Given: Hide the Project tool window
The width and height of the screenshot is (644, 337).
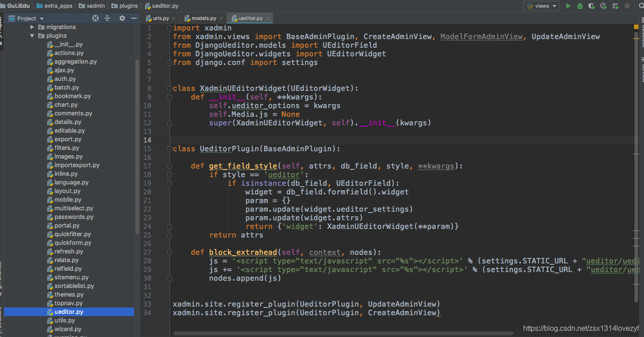Looking at the screenshot, I should (134, 18).
